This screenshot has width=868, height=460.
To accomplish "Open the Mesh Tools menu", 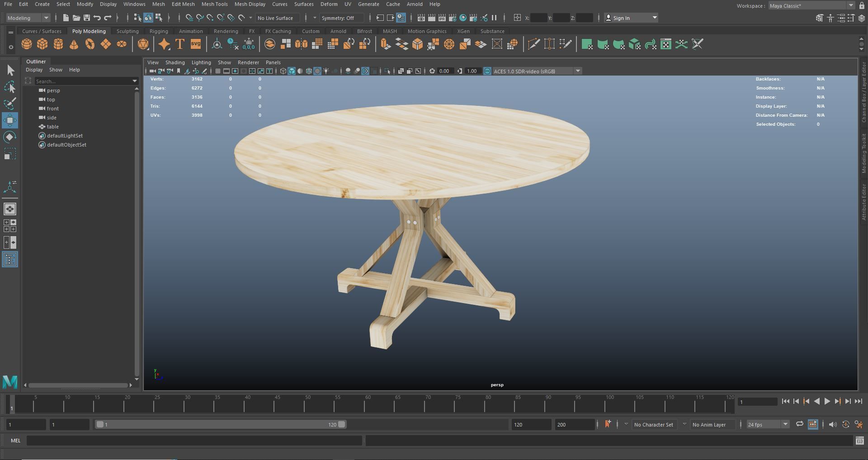I will (x=214, y=4).
